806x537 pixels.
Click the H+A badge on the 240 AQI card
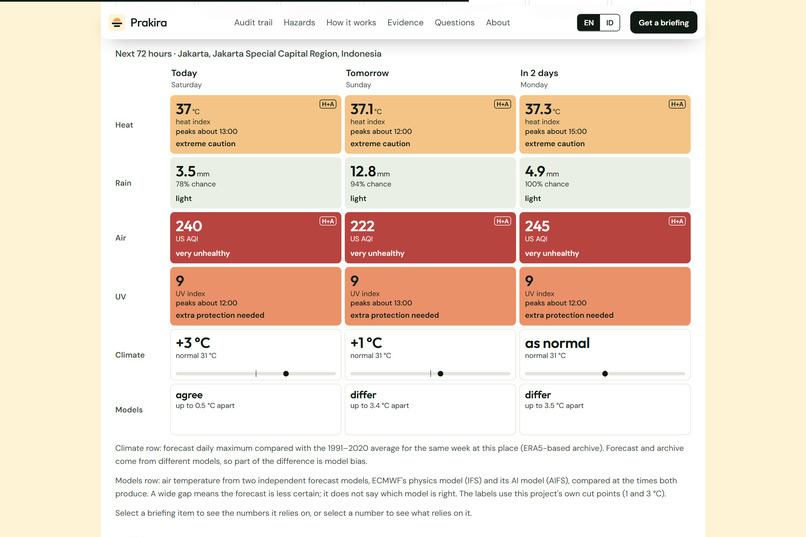327,221
